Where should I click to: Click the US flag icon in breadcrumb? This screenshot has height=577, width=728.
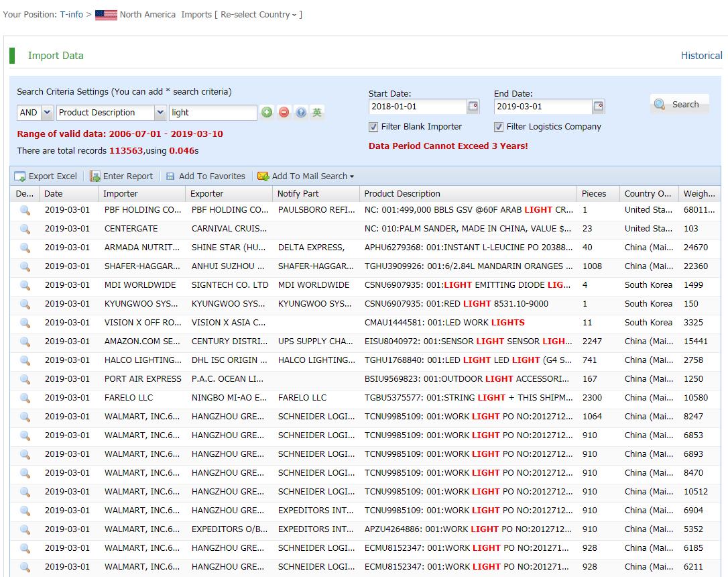click(x=106, y=15)
